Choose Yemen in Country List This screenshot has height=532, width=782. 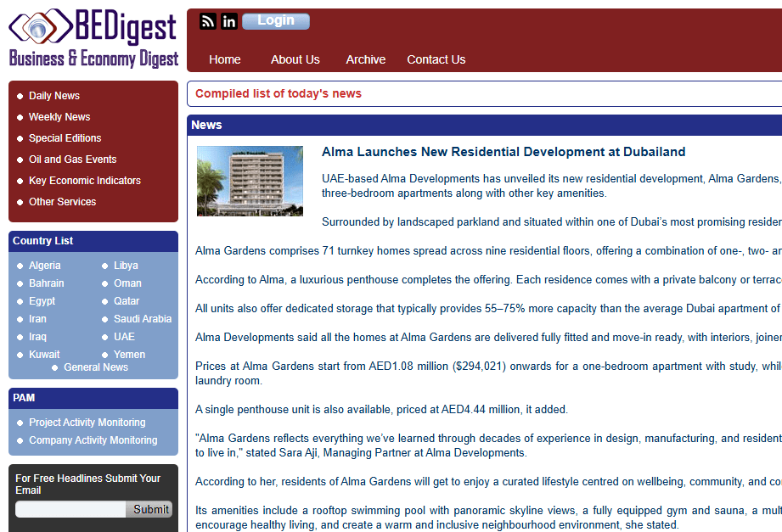point(130,355)
